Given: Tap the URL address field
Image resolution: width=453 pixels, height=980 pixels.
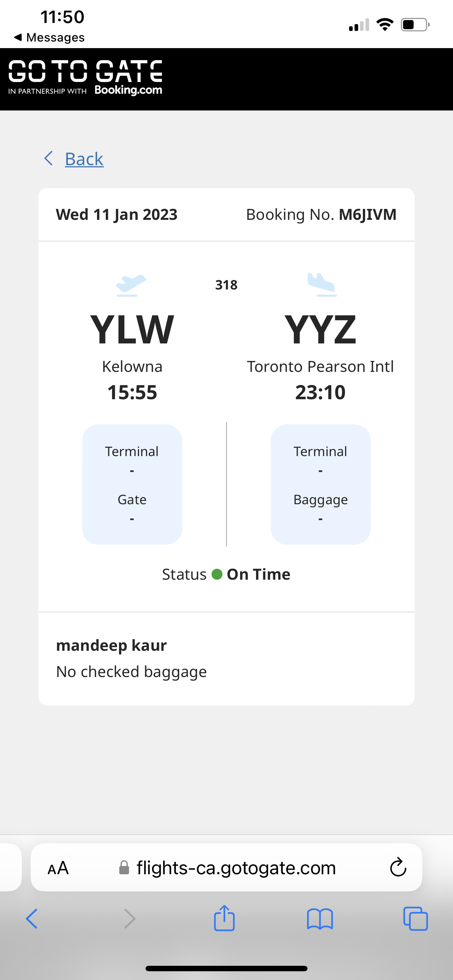Looking at the screenshot, I should [x=236, y=868].
